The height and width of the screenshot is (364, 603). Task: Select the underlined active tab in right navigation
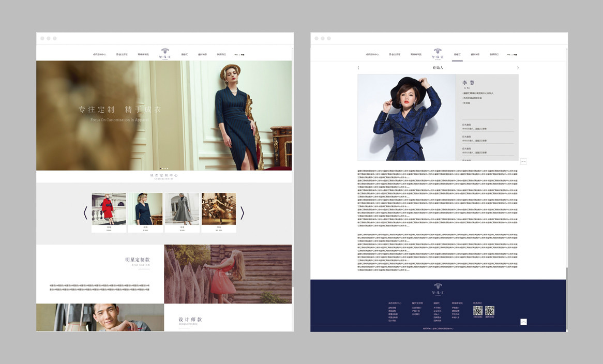coord(457,54)
